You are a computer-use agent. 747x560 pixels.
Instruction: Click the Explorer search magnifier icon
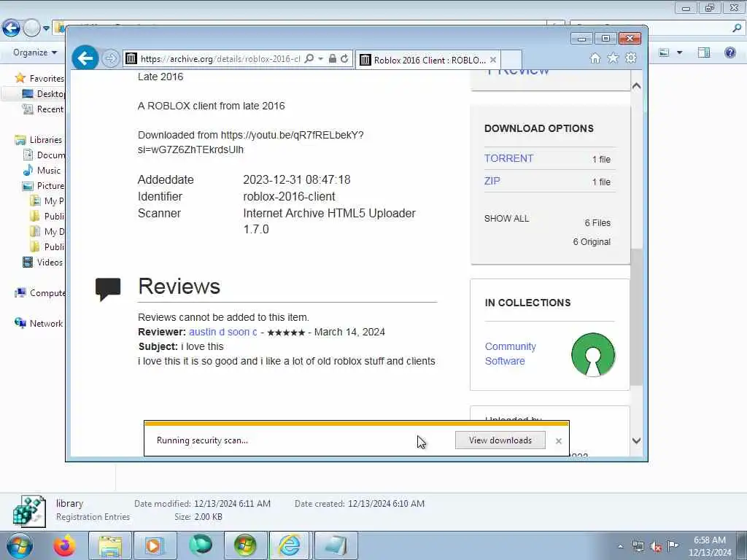737,28
